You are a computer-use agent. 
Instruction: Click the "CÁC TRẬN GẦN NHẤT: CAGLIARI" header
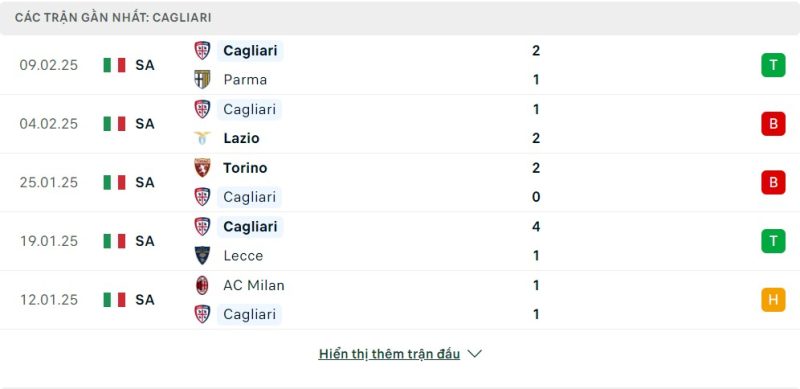113,17
